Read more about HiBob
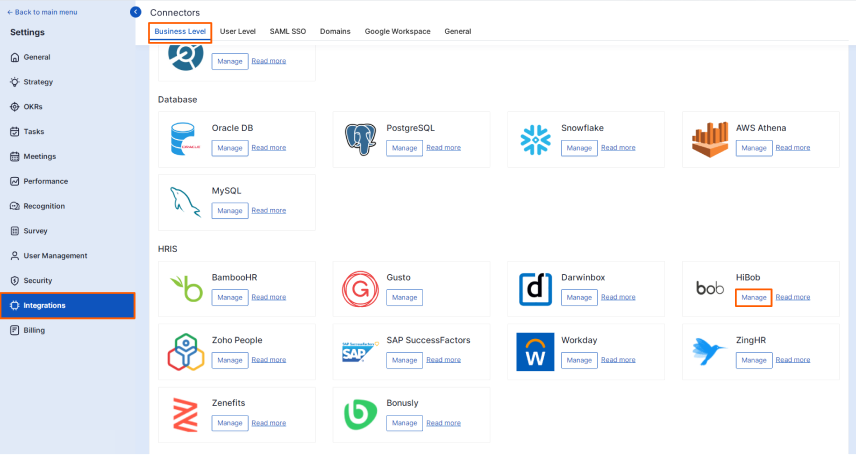This screenshot has width=856, height=455. click(793, 297)
